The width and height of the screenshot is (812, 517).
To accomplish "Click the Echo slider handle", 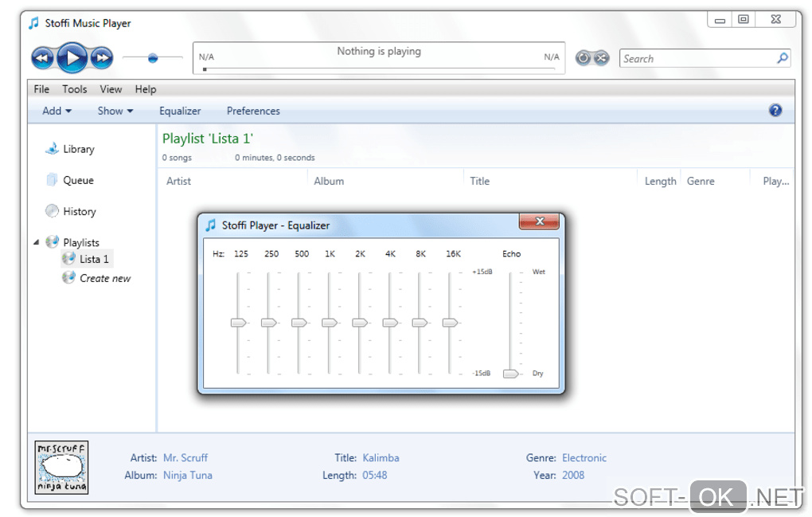I will 511,374.
